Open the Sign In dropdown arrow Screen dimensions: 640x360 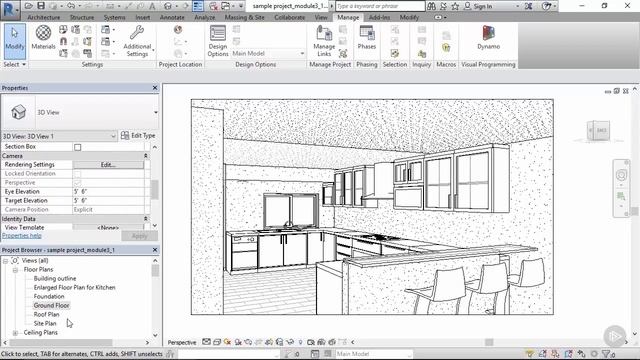[x=518, y=7]
